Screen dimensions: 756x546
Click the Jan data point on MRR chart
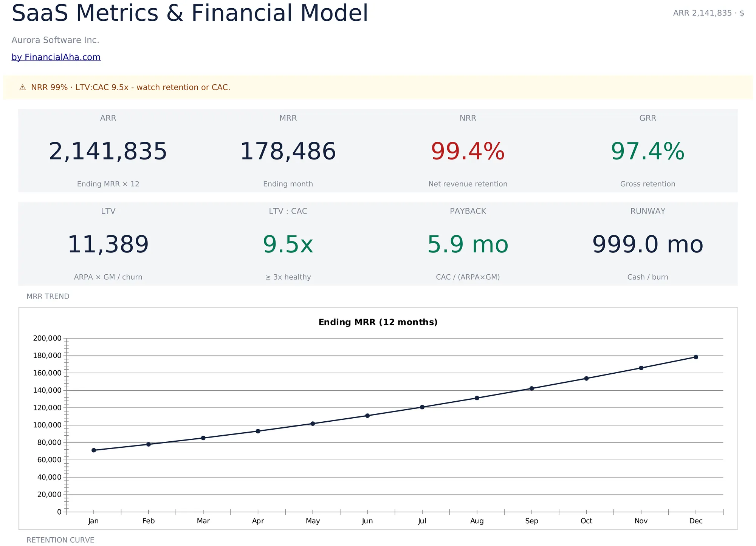point(94,450)
